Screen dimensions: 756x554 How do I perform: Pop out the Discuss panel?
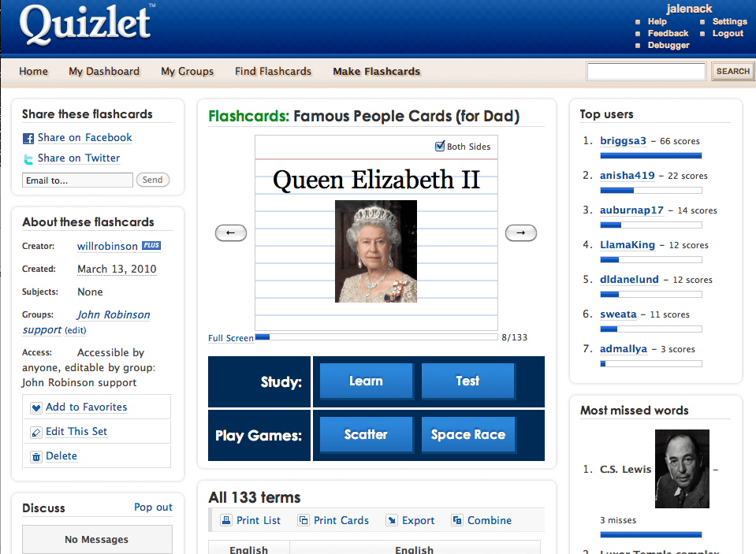tap(153, 507)
